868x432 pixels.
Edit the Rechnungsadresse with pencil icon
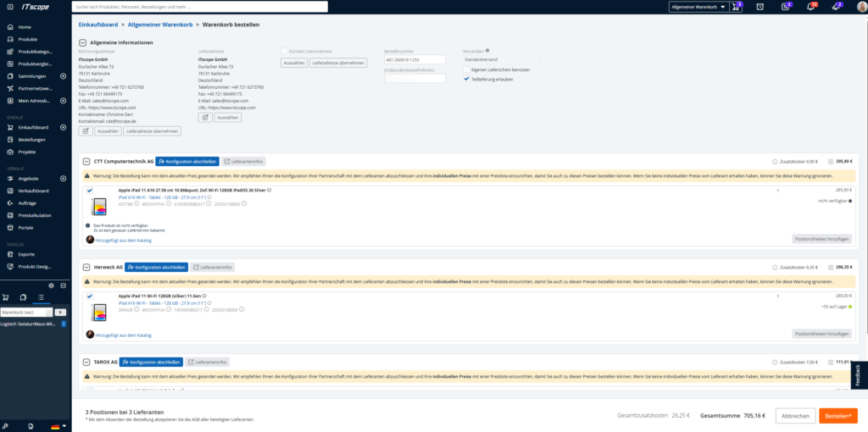pos(86,131)
